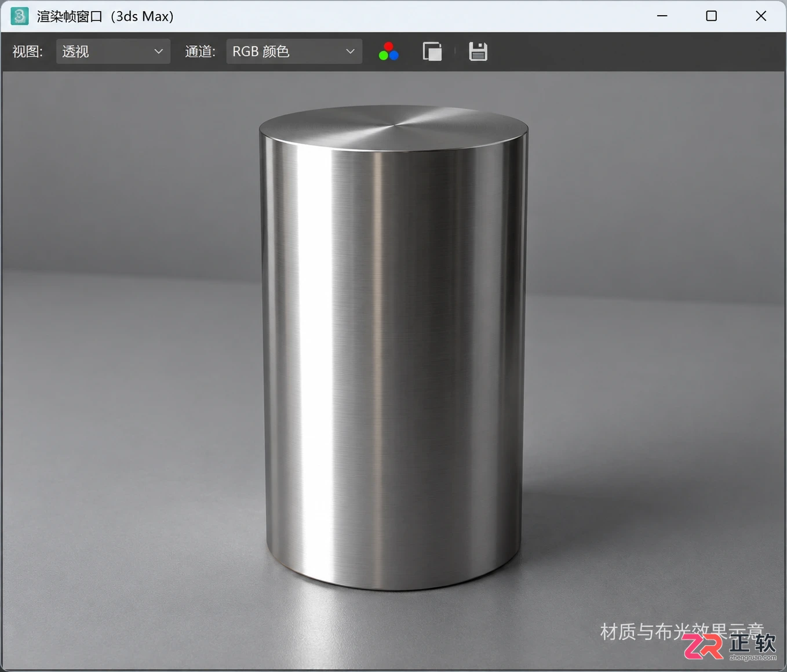Click the clone render frame window icon
The width and height of the screenshot is (787, 672).
click(432, 52)
